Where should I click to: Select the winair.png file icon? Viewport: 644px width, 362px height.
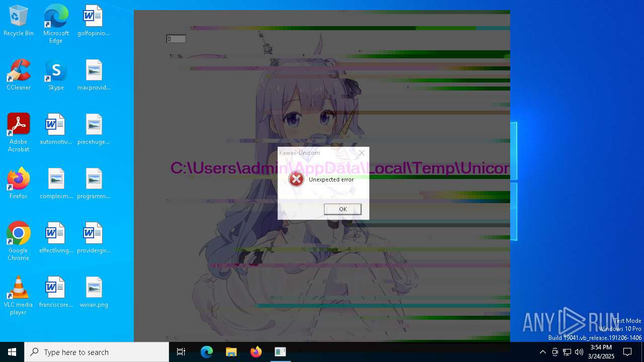pos(94,293)
